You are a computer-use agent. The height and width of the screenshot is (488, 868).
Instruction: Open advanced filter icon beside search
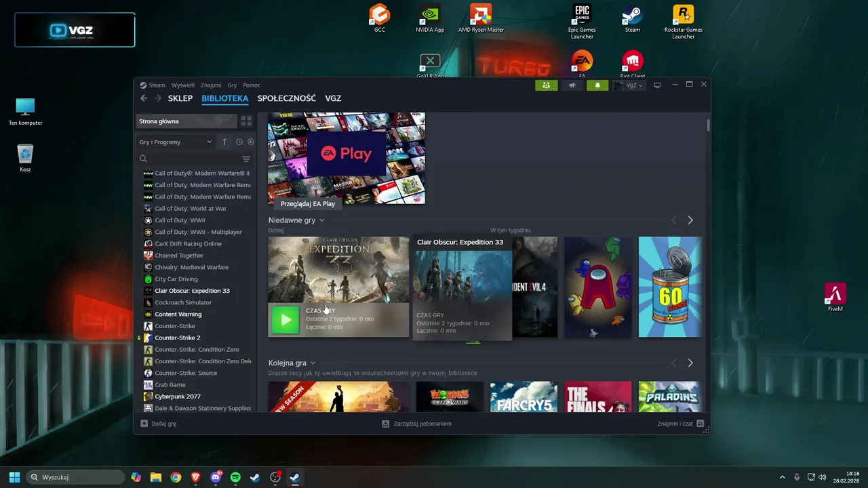(246, 159)
